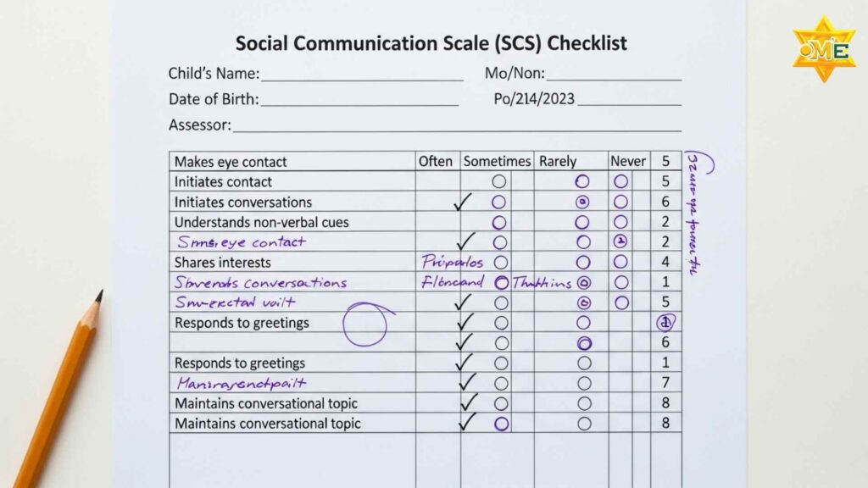Image resolution: width=868 pixels, height=488 pixels.
Task: Click the Never column header
Action: tap(628, 161)
